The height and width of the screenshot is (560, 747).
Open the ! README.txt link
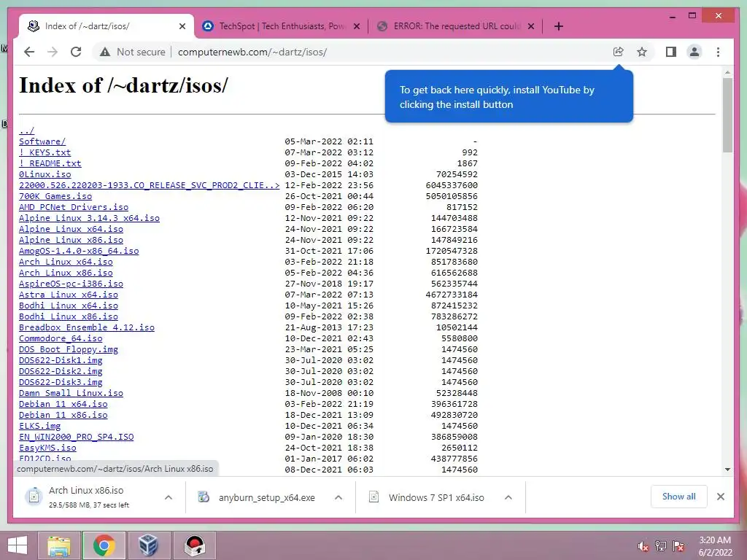pos(50,163)
